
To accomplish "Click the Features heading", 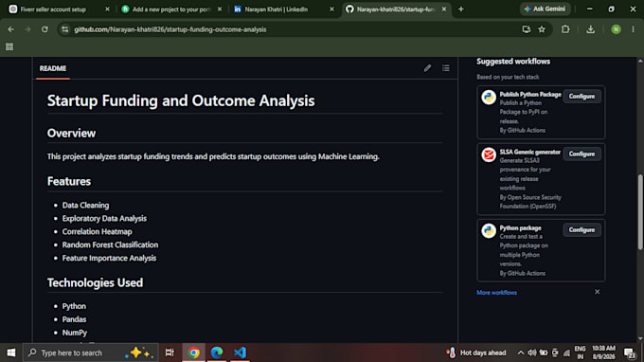I will pos(68,181).
